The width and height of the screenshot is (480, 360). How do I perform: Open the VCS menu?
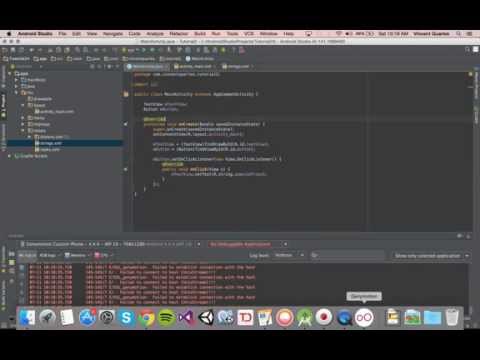coord(249,34)
